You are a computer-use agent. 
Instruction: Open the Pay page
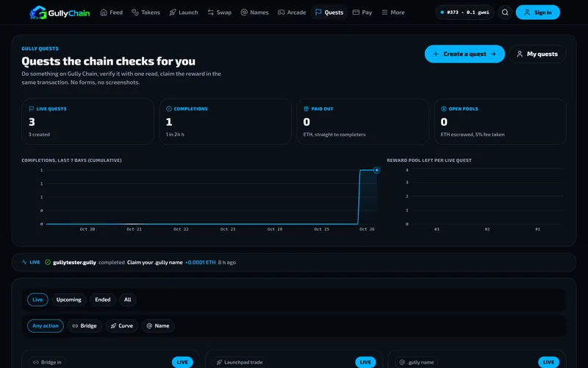click(x=362, y=13)
